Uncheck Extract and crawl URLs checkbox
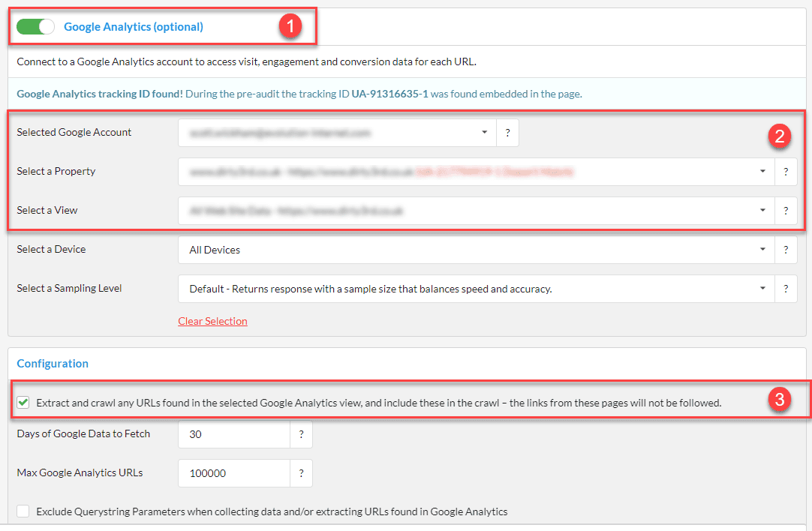Screen dimensions: 812x531 point(23,403)
